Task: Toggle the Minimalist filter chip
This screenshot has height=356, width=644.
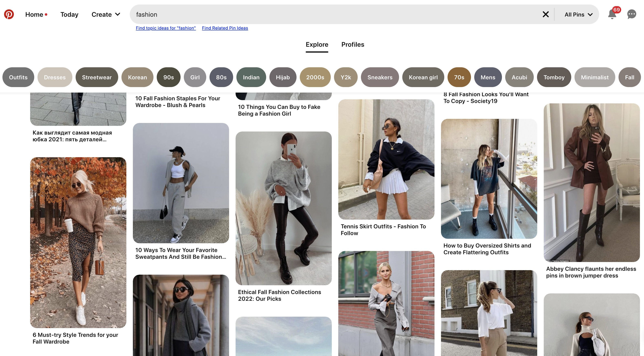Action: (594, 77)
